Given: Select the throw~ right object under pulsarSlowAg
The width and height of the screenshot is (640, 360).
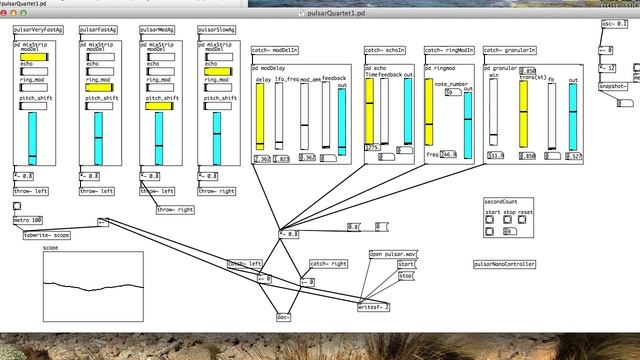Looking at the screenshot, I should tap(216, 191).
